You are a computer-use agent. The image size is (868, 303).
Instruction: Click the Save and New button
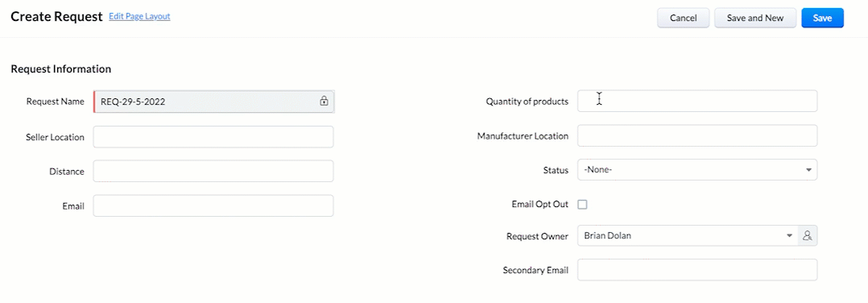tap(755, 18)
